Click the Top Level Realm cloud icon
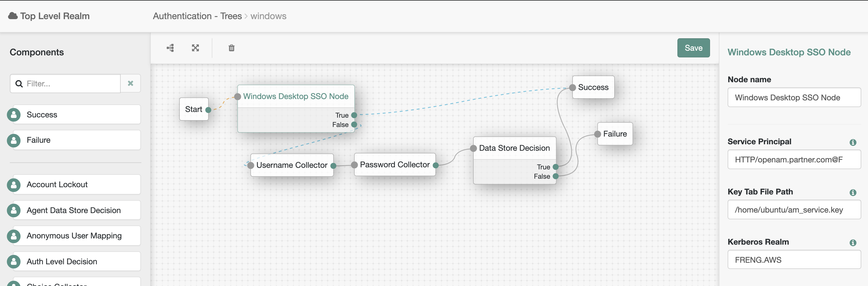 [x=13, y=16]
